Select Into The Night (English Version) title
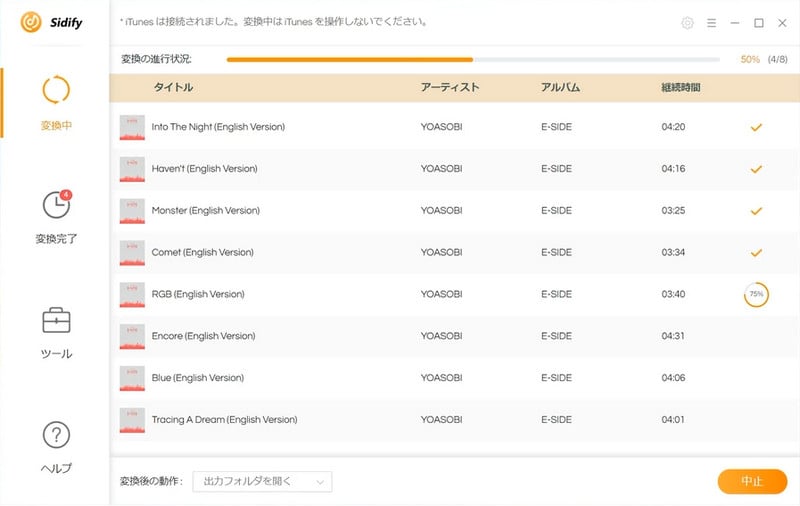800x506 pixels. pyautogui.click(x=218, y=127)
